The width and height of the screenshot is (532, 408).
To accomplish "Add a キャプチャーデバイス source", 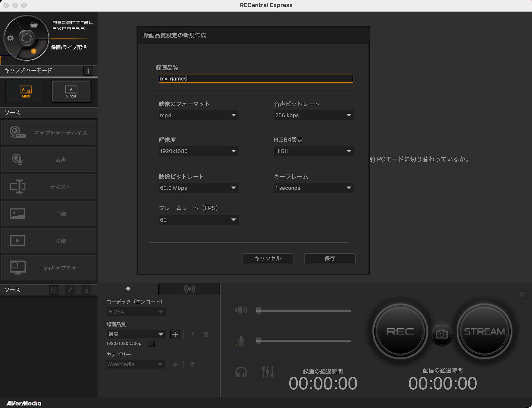I will (49, 133).
